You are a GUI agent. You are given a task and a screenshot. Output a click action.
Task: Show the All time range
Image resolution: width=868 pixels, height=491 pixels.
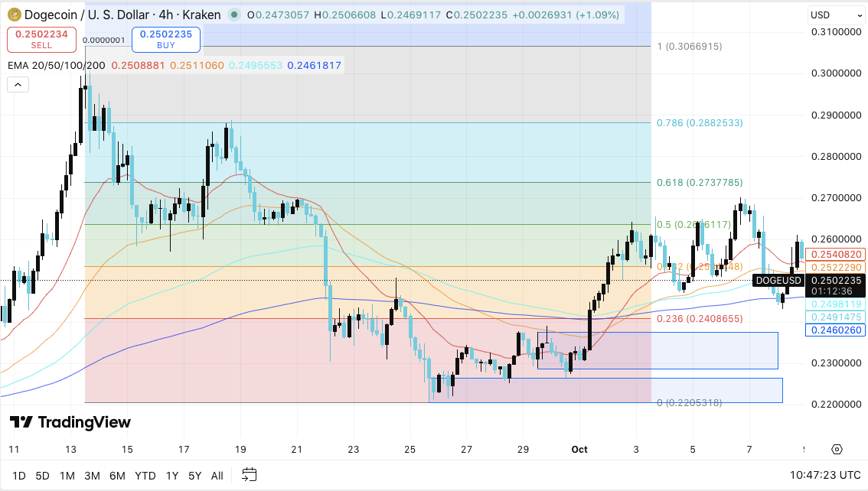click(x=217, y=476)
